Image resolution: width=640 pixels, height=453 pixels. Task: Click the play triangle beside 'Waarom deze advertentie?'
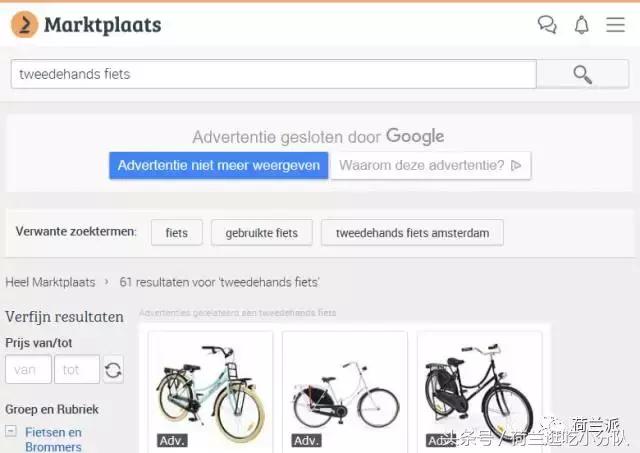pyautogui.click(x=516, y=165)
